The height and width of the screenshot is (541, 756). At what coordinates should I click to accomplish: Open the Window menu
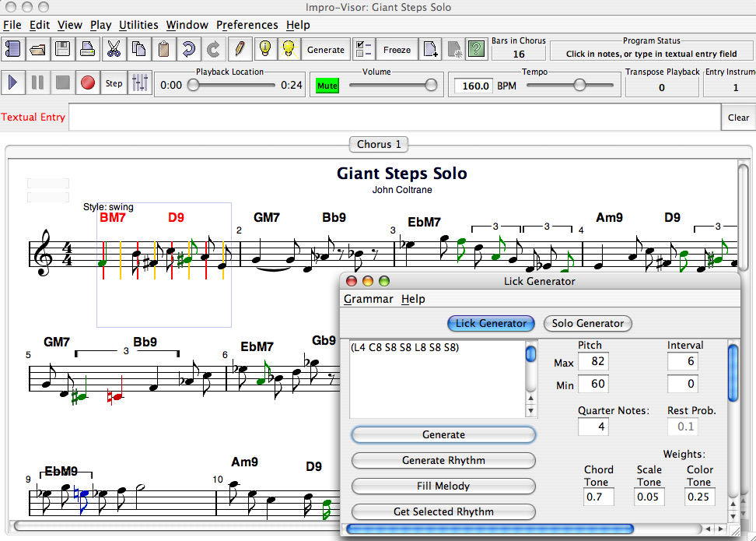pos(187,25)
